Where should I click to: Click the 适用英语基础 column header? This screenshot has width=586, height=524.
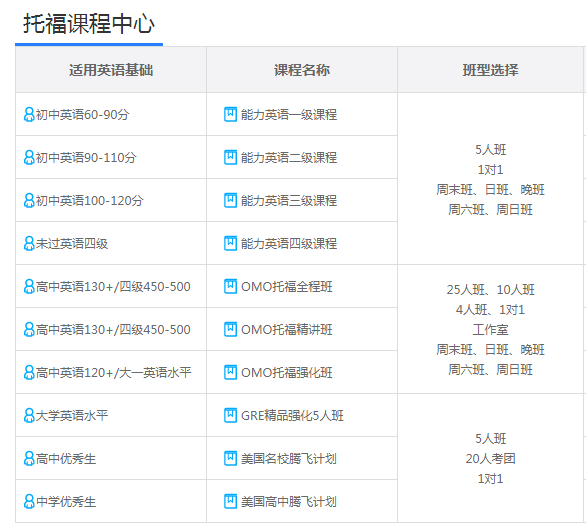pos(111,70)
